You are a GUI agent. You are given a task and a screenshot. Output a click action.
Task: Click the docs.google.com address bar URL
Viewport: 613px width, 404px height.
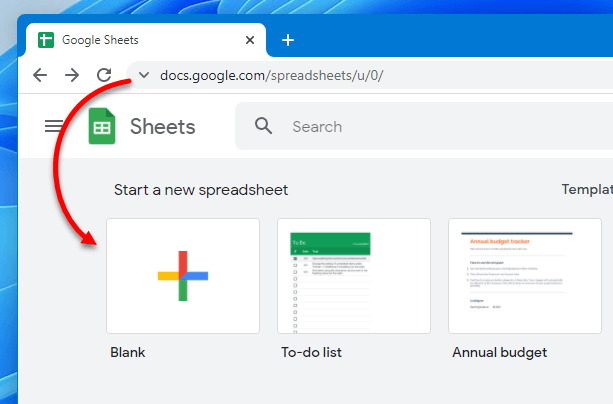tap(272, 75)
